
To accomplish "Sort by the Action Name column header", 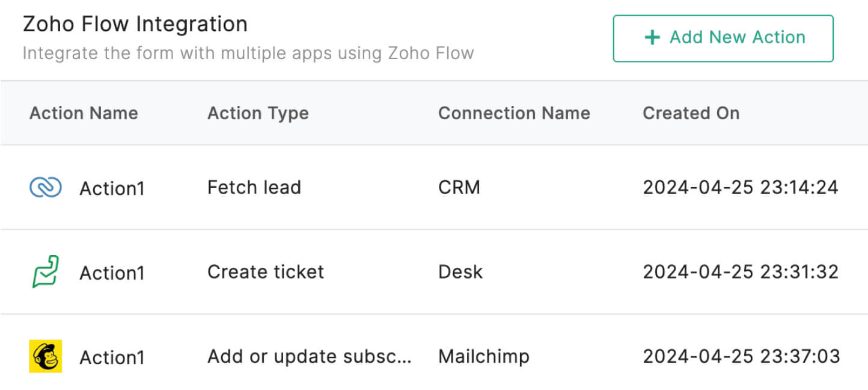I will (x=84, y=113).
